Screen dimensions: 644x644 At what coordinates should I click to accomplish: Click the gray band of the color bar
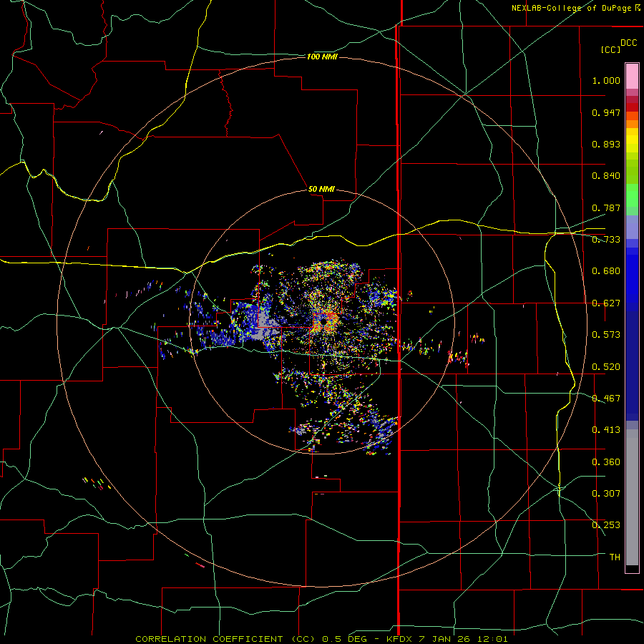[632, 497]
